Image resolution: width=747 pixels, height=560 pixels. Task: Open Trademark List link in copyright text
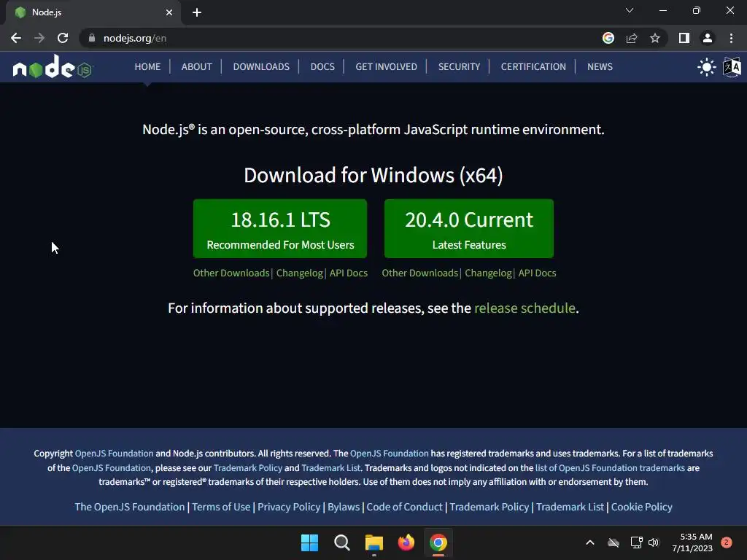[x=330, y=467]
